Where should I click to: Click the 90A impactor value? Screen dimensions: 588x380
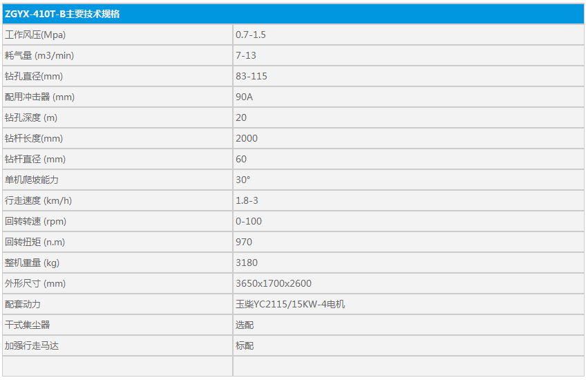tap(244, 97)
